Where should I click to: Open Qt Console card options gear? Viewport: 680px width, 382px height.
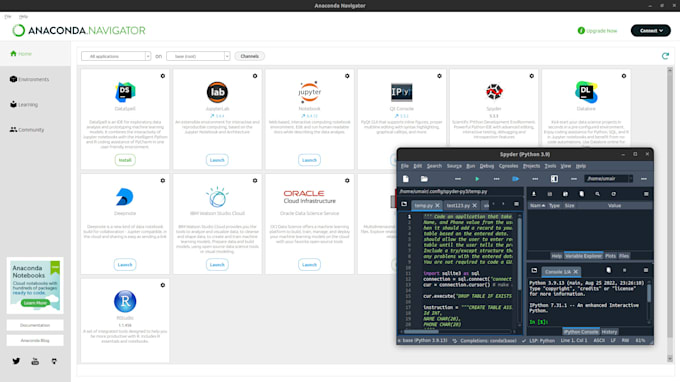[439, 76]
